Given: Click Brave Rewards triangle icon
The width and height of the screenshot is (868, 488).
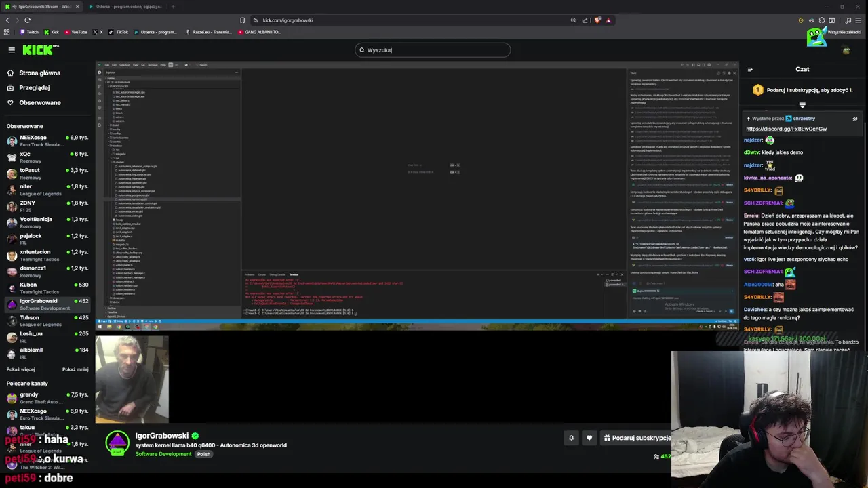Looking at the screenshot, I should pos(608,20).
